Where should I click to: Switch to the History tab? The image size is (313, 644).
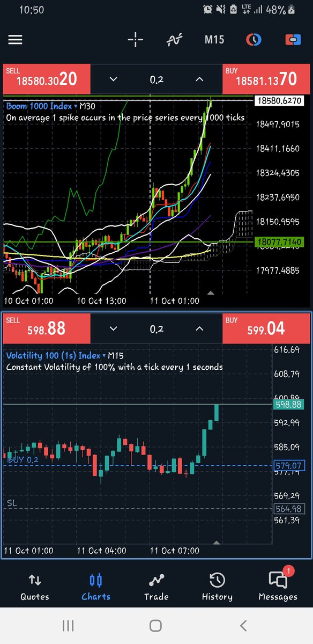point(217,586)
